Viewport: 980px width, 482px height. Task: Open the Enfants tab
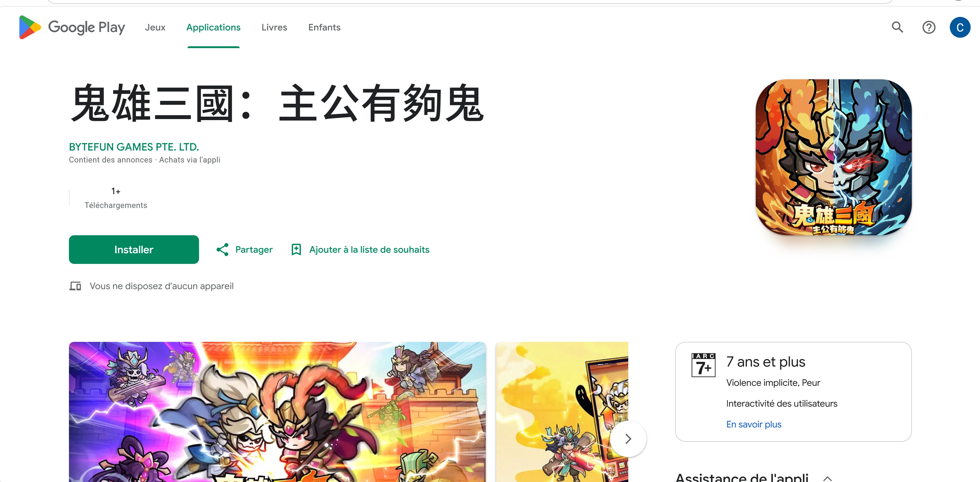pyautogui.click(x=324, y=27)
